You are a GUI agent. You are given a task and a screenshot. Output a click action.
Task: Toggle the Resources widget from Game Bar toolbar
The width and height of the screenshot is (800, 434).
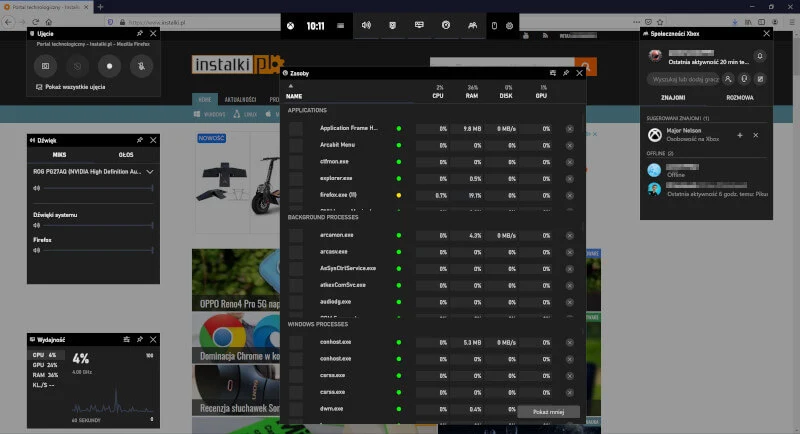point(446,25)
